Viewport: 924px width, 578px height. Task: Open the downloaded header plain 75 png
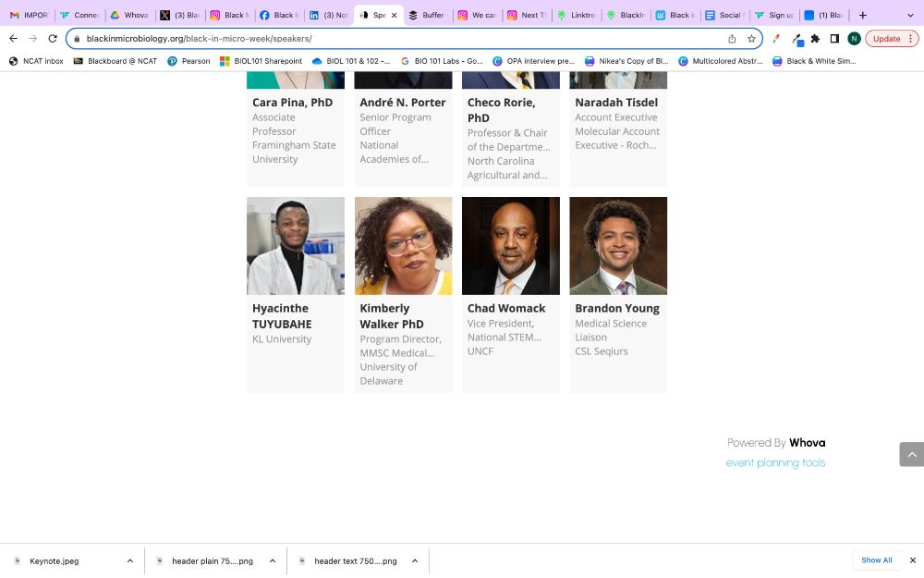click(x=213, y=561)
